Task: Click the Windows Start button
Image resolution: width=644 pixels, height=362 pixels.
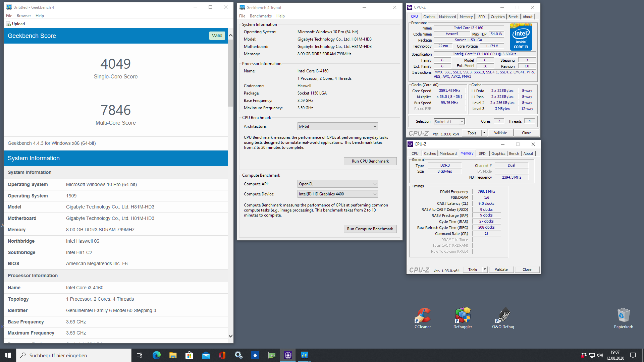Action: tap(8, 355)
